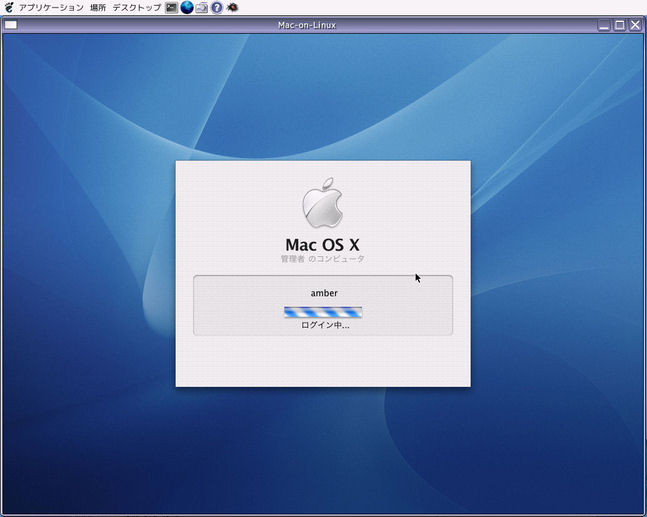The height and width of the screenshot is (517, 647).
Task: Click the bug icon in top panel
Action: point(233,7)
